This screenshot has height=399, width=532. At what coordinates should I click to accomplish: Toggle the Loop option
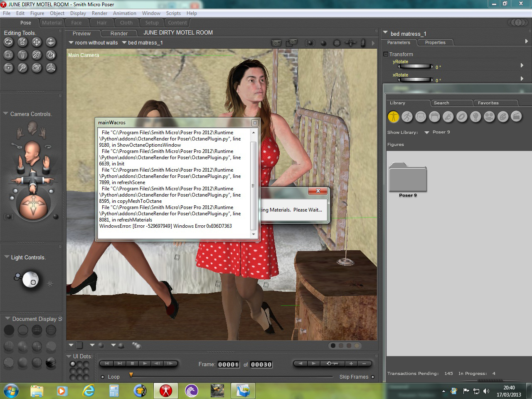103,377
